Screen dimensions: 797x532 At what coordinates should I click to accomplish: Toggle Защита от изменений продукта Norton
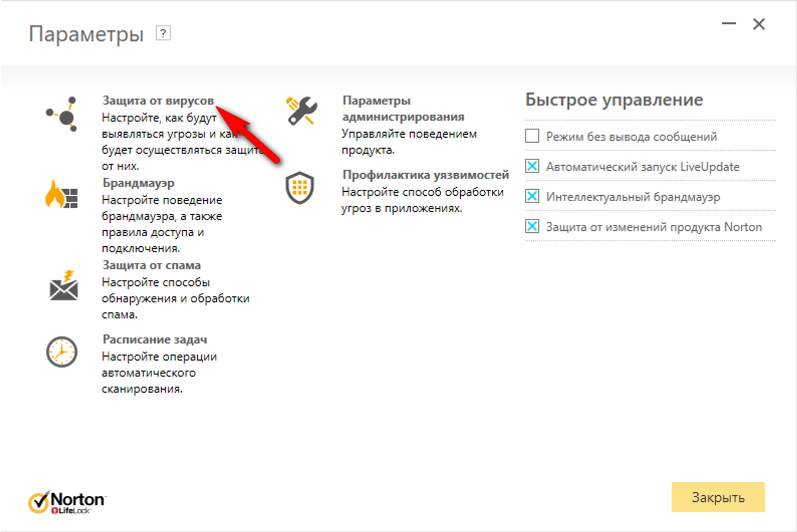(x=532, y=226)
